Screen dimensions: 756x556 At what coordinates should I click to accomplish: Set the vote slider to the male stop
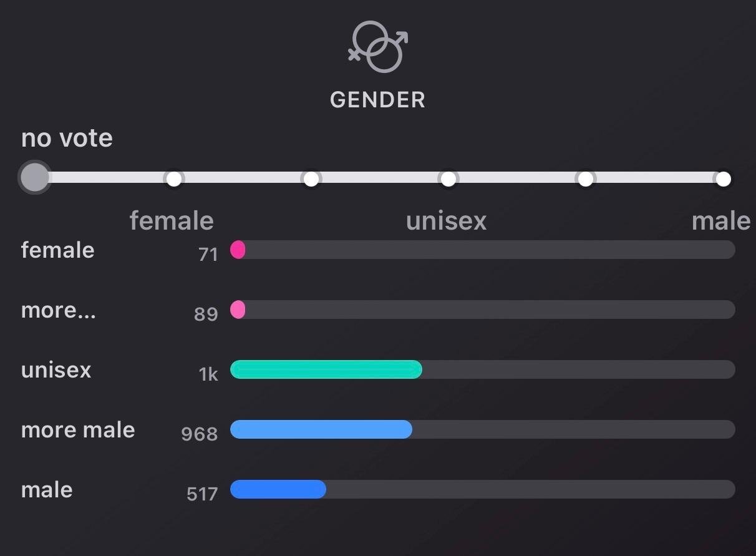[723, 179]
